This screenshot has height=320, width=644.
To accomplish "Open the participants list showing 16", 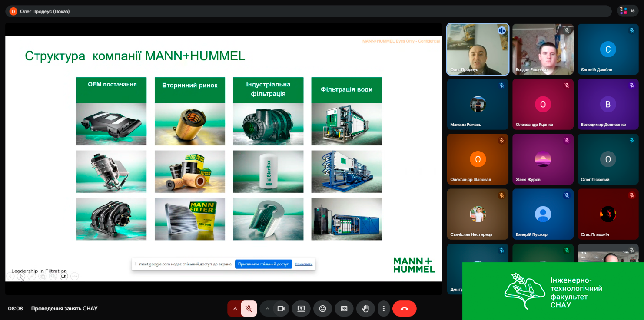I will click(x=627, y=11).
